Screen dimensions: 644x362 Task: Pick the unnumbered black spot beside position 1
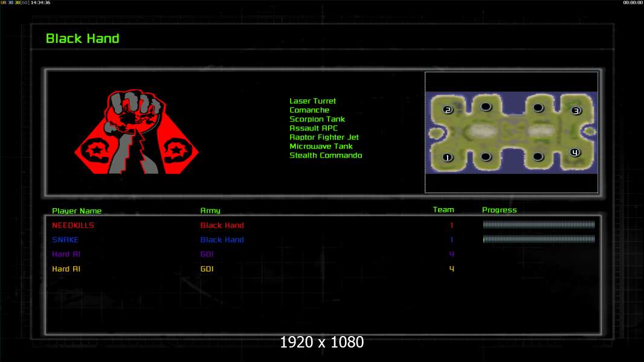tap(486, 157)
